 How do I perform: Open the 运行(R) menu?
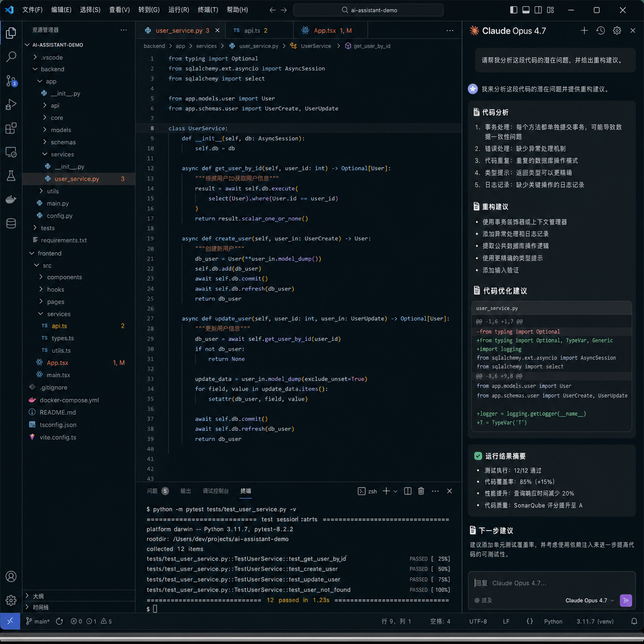click(x=179, y=10)
